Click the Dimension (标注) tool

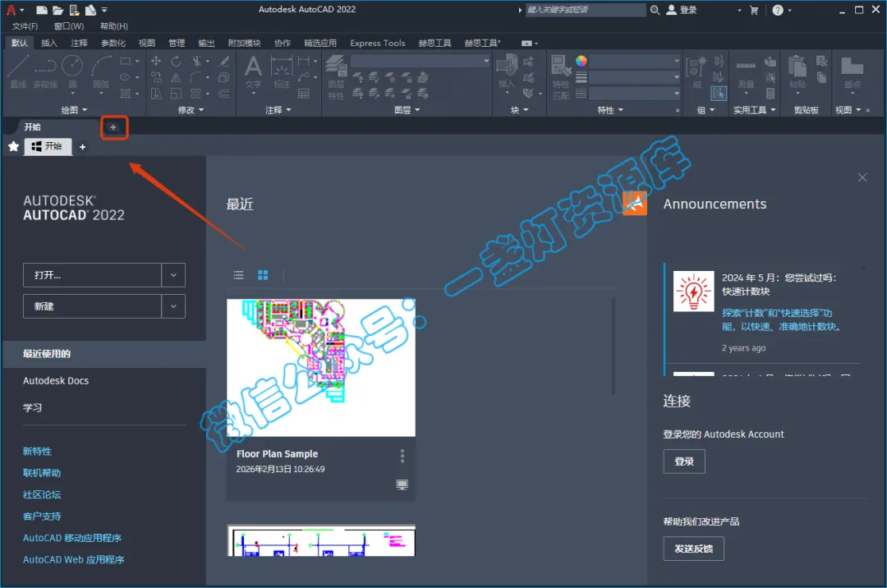[x=282, y=71]
